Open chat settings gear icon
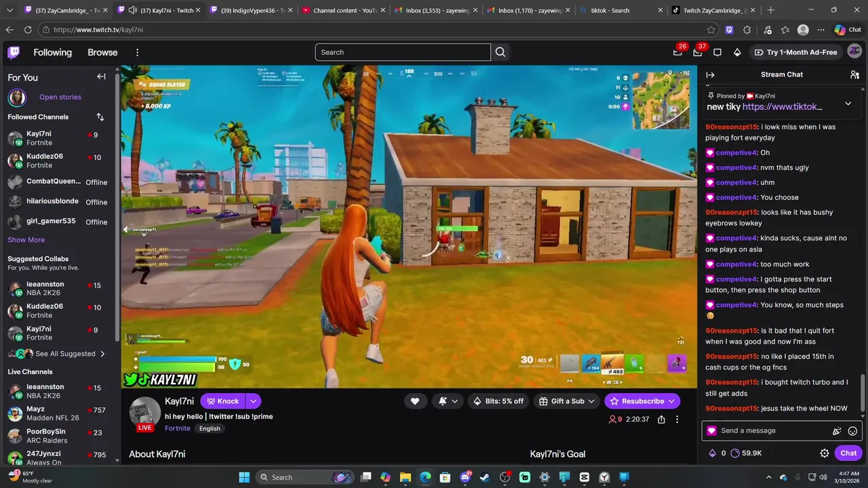Viewport: 868px width, 488px height. point(825,453)
